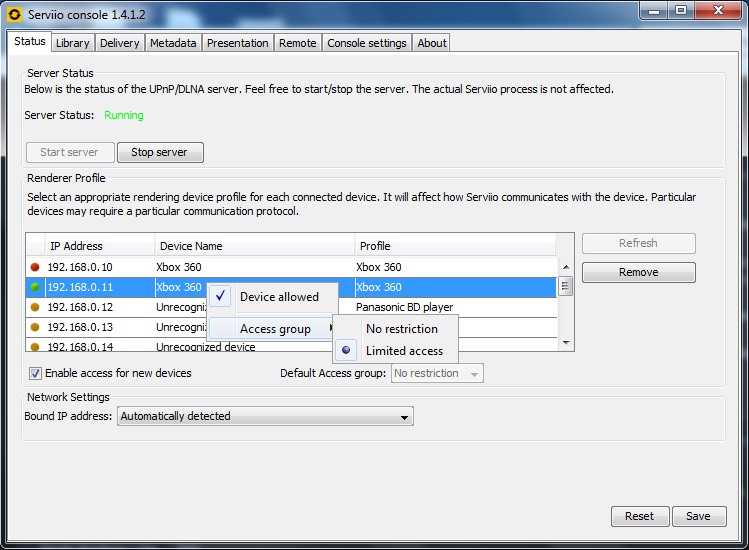
Task: Click orange status dot for 192.168.0.12
Action: 35,307
